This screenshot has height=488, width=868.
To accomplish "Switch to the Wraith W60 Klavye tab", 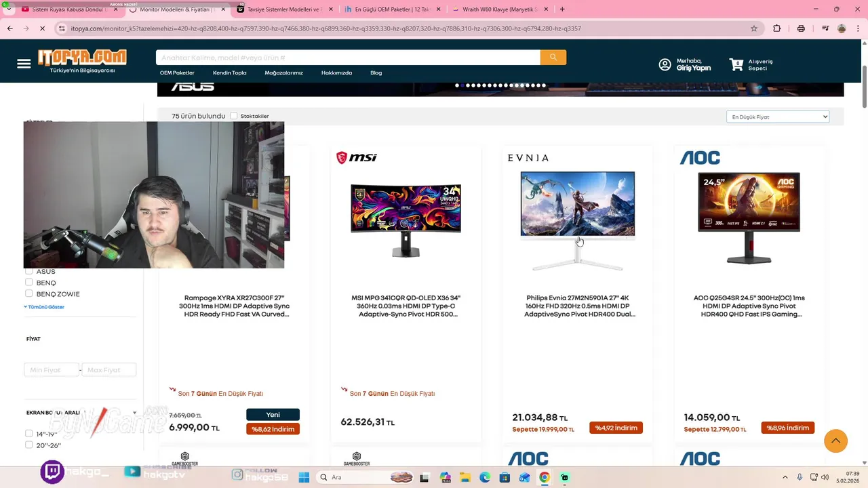I will pos(499,9).
